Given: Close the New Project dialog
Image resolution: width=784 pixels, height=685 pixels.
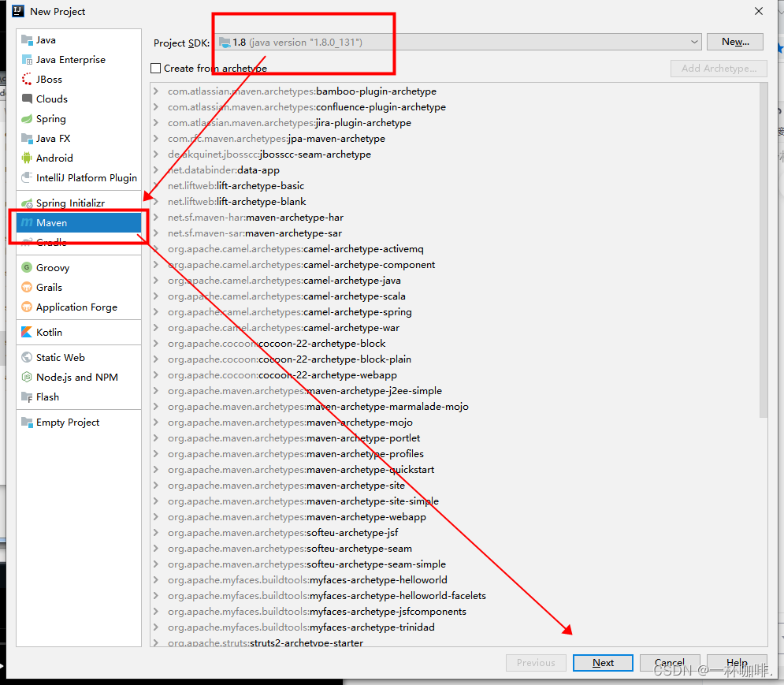Looking at the screenshot, I should [759, 11].
